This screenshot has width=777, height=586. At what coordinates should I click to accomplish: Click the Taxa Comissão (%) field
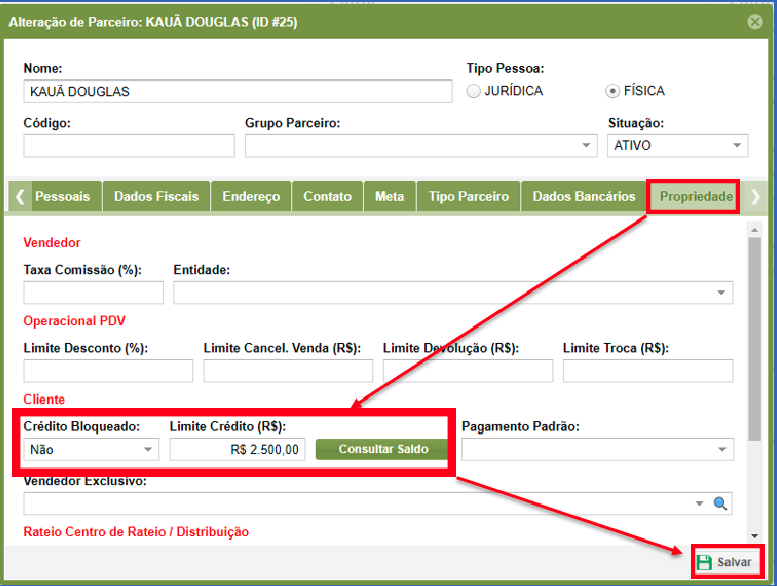(94, 293)
